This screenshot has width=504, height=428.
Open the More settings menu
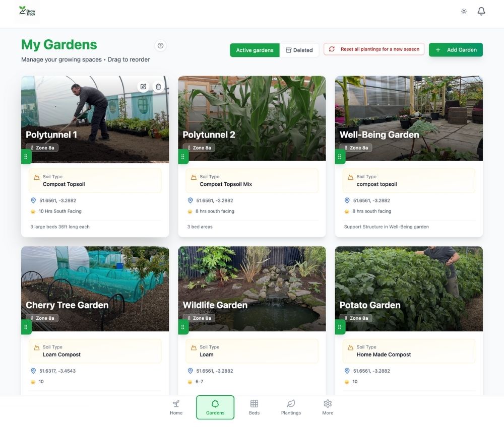pyautogui.click(x=328, y=407)
